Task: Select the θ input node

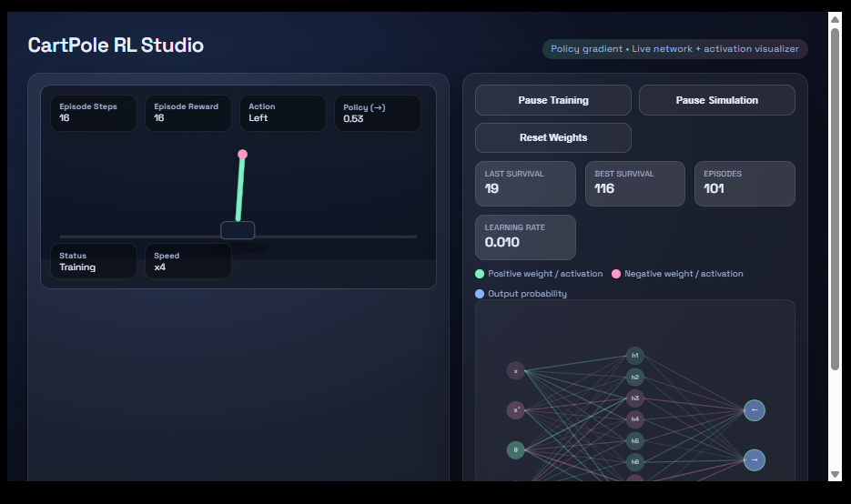Action: click(516, 449)
